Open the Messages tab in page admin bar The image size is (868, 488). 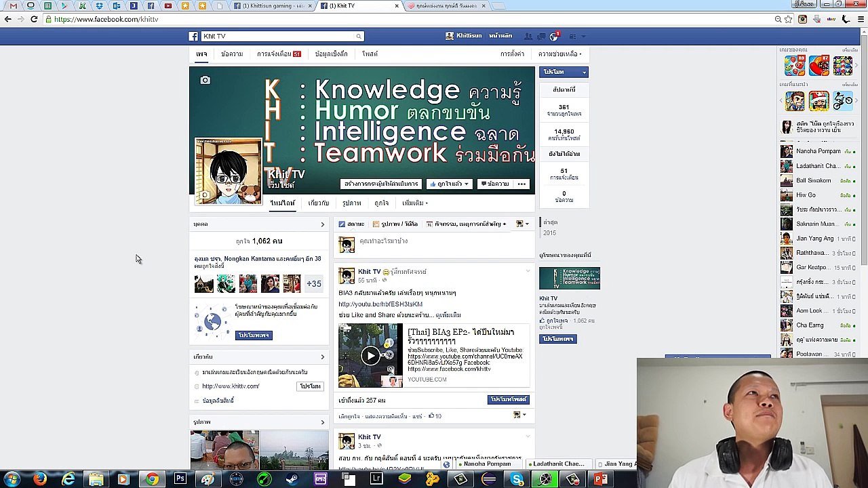232,54
